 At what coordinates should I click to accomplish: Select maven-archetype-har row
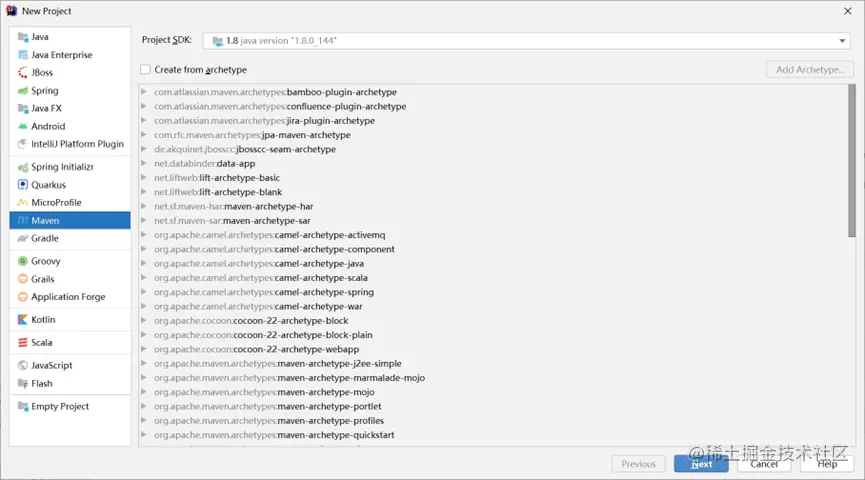(493, 206)
